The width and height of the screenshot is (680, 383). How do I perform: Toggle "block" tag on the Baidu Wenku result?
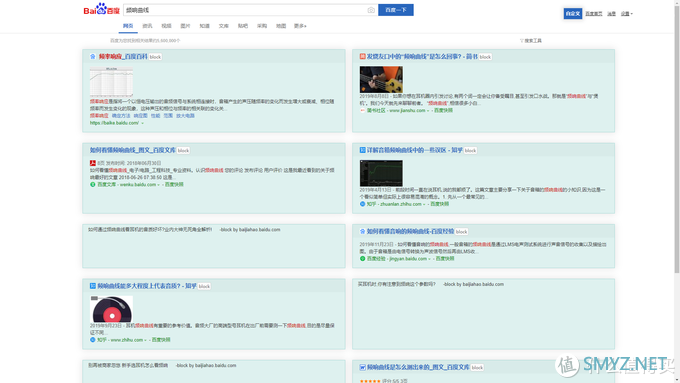[x=183, y=151]
